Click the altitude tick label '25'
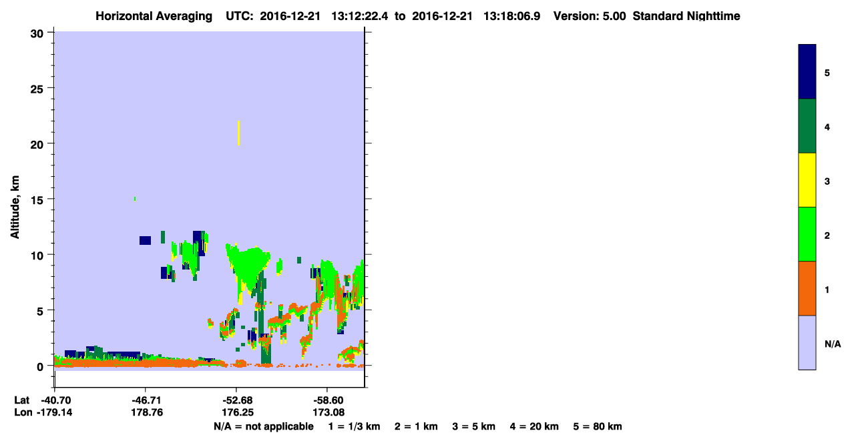868x445 pixels. (x=39, y=88)
